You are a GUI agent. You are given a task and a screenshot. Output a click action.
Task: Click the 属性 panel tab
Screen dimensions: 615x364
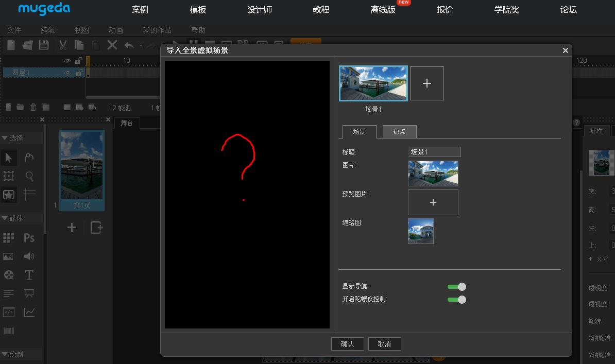[x=596, y=131]
